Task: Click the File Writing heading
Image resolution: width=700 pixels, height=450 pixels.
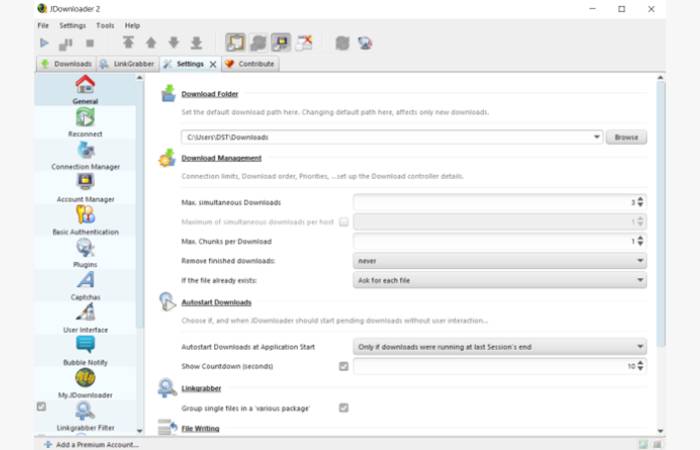Action: (x=200, y=429)
